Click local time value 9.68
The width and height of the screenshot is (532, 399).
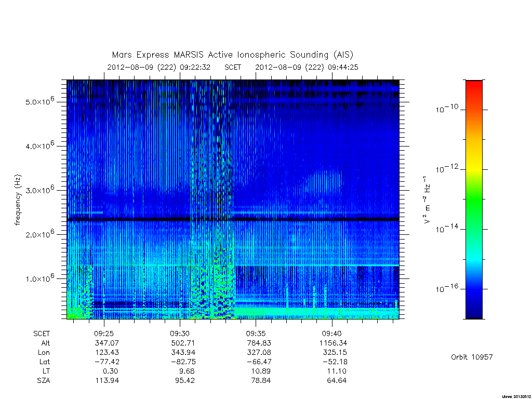click(187, 371)
